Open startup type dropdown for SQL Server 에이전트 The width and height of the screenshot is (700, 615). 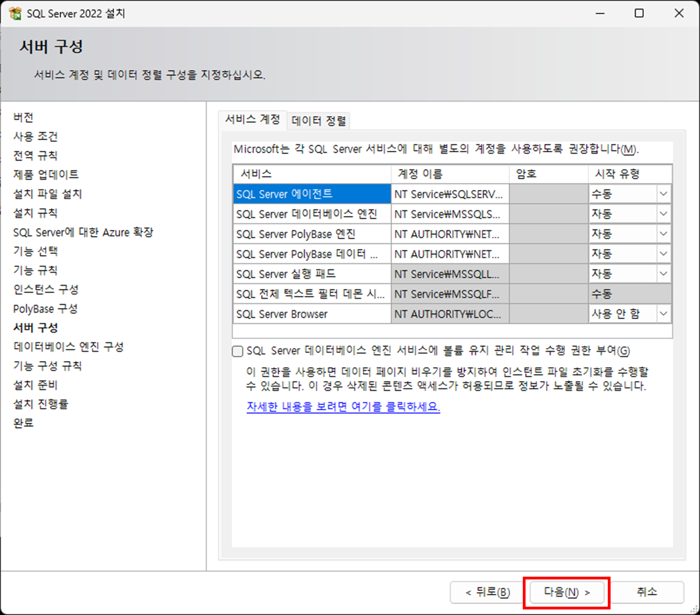663,194
